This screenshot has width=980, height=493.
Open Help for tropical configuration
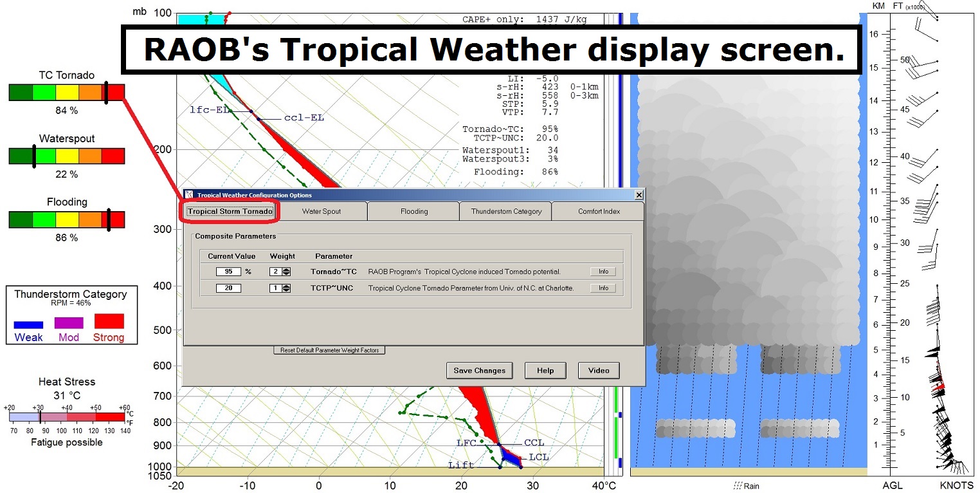coord(545,370)
